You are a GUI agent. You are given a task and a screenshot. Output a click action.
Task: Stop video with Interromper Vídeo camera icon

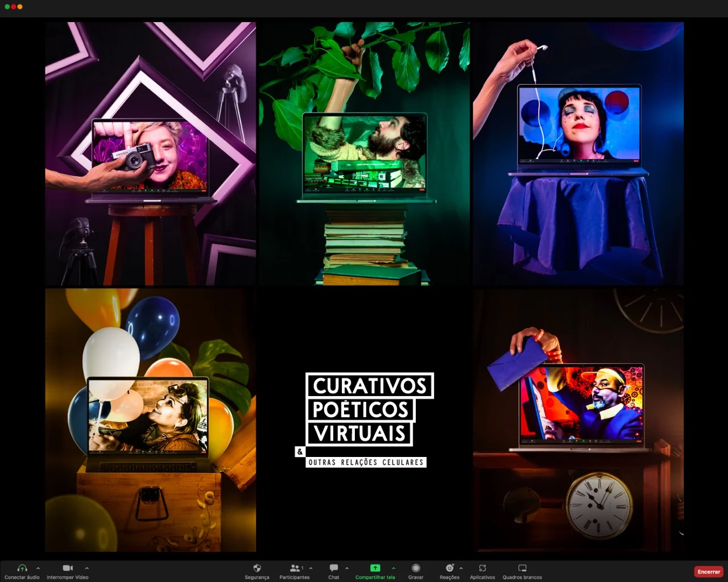(68, 568)
